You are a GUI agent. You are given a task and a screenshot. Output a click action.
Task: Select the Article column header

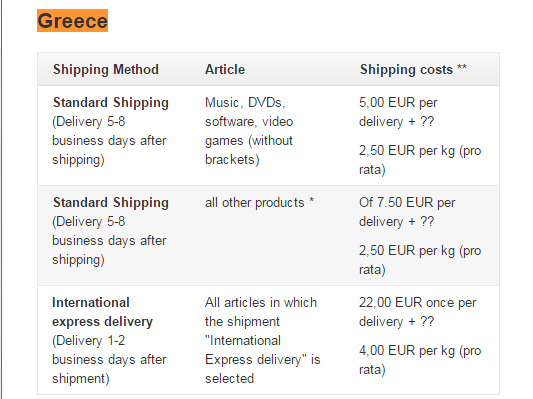225,69
